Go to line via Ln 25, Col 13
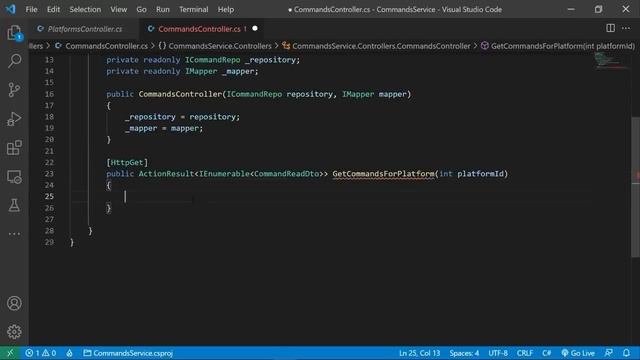The height and width of the screenshot is (360, 640). tap(419, 353)
